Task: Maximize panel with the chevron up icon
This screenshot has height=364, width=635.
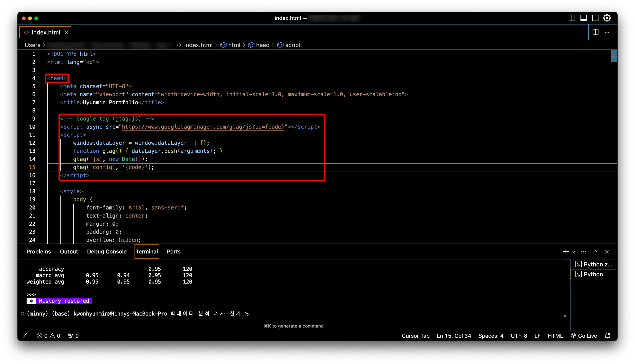Action: (595, 251)
